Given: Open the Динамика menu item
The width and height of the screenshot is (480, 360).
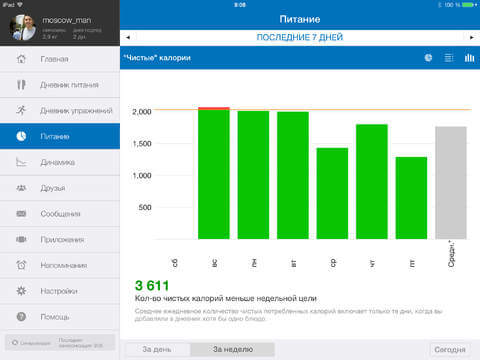Looking at the screenshot, I should click(60, 162).
